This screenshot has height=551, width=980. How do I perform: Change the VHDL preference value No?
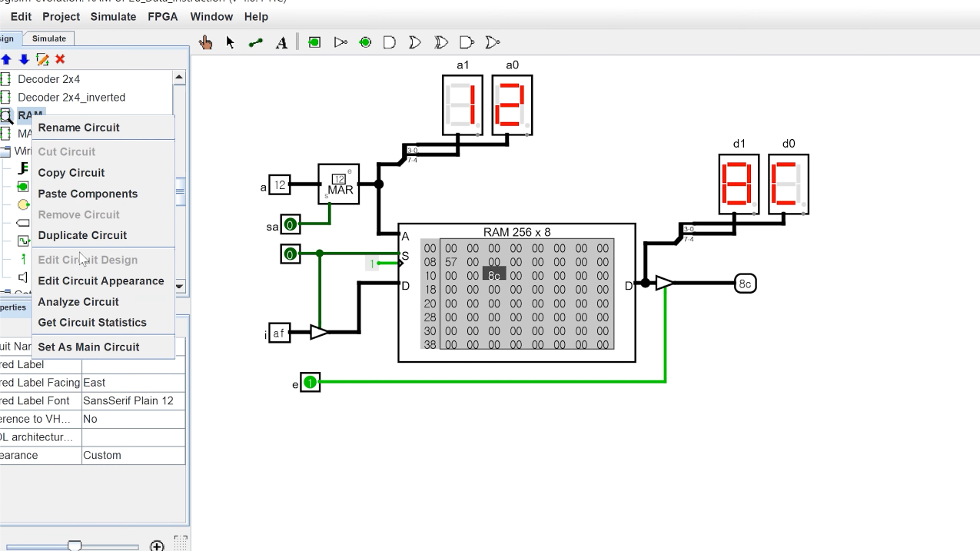click(x=133, y=419)
